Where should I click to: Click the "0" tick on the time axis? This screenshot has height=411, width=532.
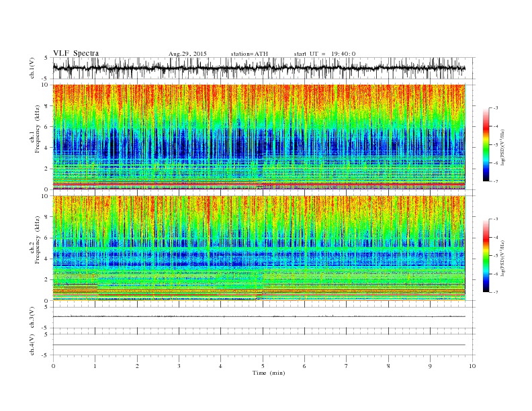(53, 366)
